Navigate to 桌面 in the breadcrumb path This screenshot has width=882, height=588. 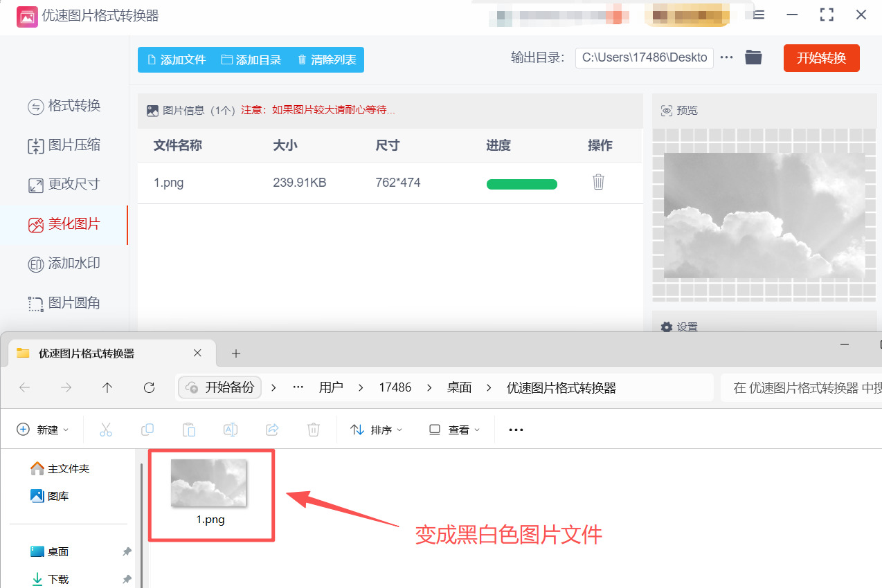[459, 387]
